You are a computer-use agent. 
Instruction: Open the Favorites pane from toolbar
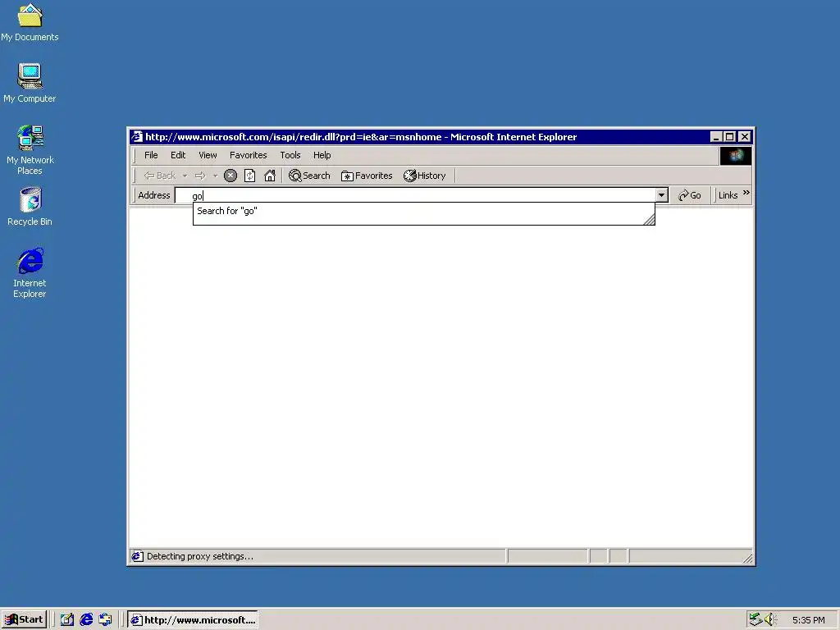coord(367,176)
